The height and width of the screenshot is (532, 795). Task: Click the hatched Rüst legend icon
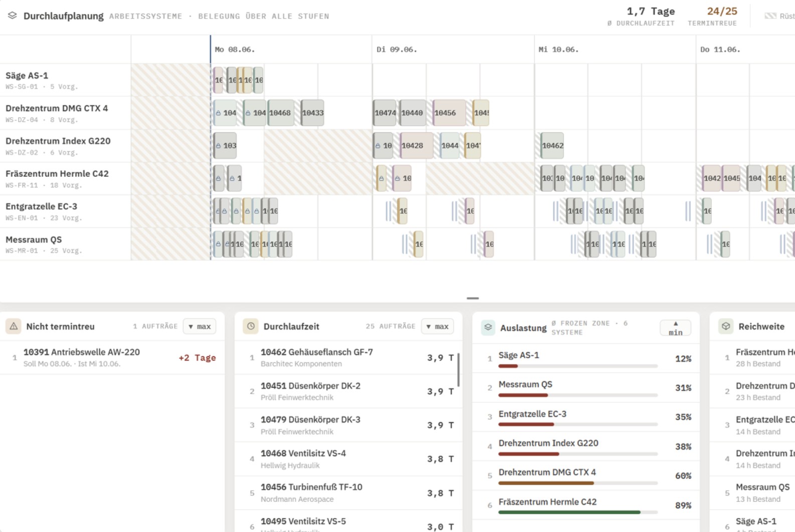(770, 16)
